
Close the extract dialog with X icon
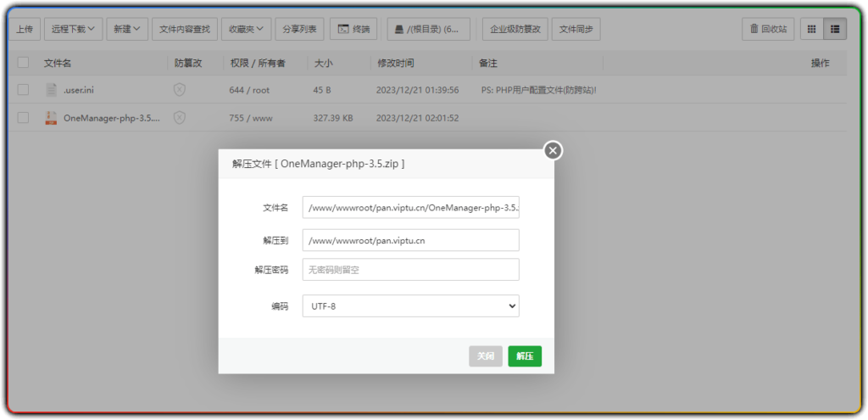[x=553, y=150]
